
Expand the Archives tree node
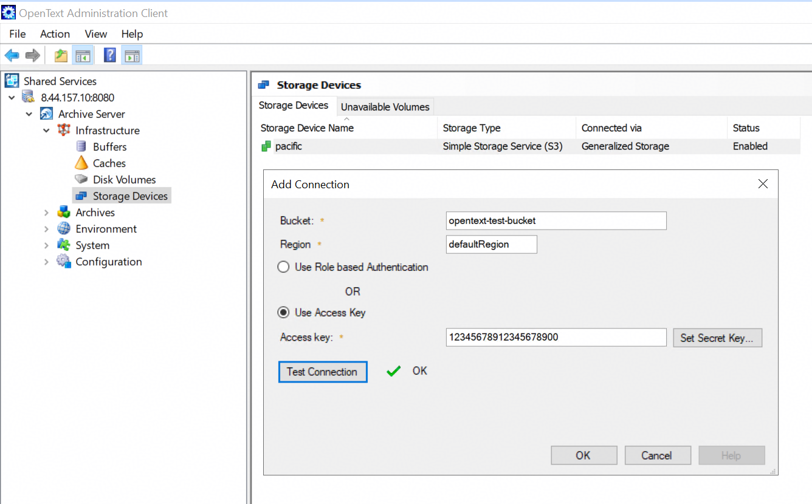pos(46,212)
